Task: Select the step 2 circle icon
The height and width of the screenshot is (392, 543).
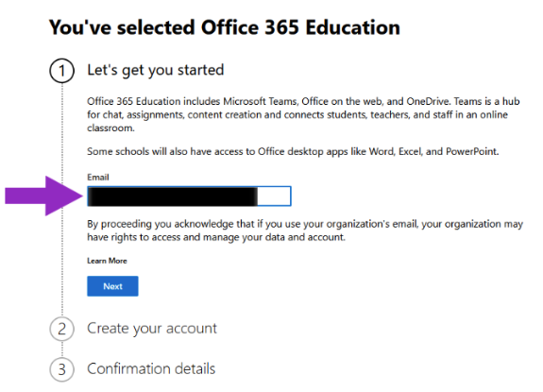Action: 61,329
